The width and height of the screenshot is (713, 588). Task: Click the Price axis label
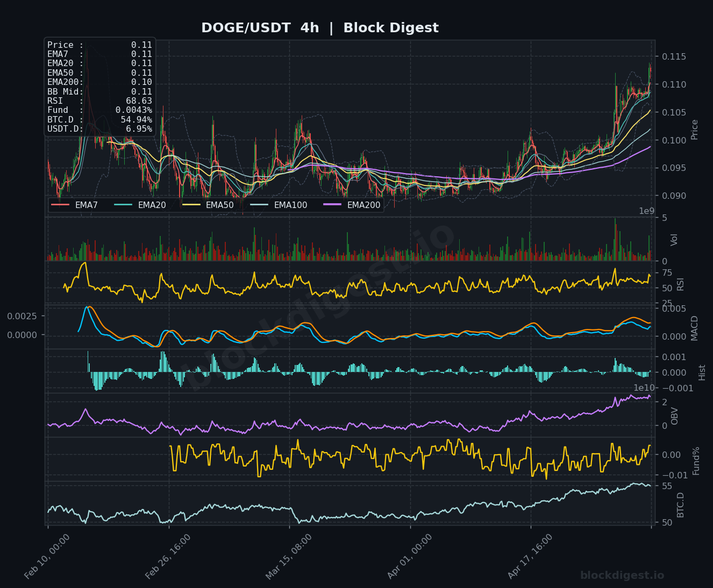[x=695, y=130]
